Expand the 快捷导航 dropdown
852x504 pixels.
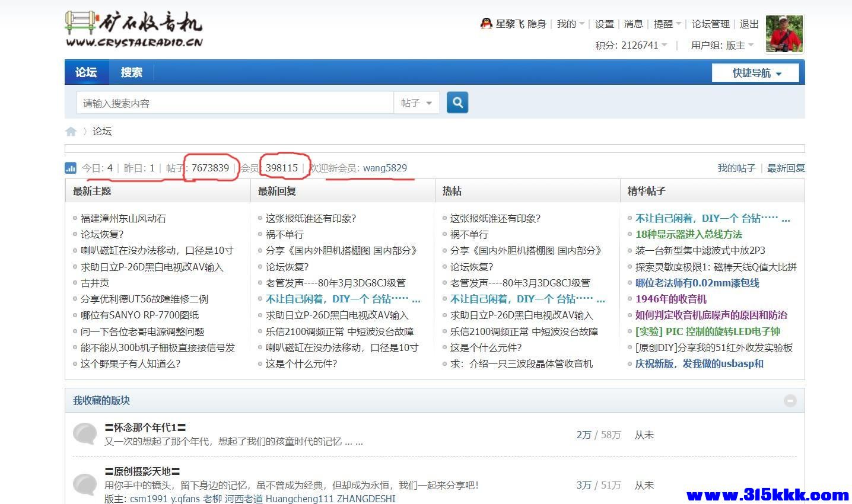[755, 73]
